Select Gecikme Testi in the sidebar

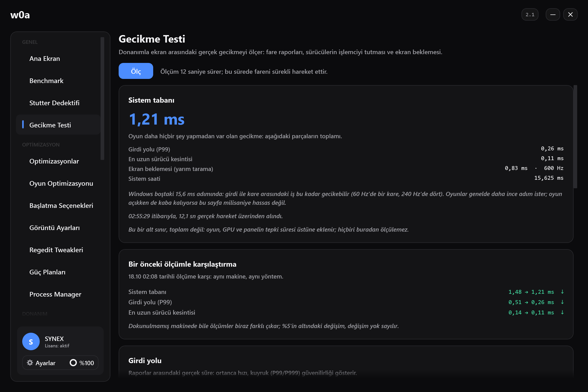(58, 125)
